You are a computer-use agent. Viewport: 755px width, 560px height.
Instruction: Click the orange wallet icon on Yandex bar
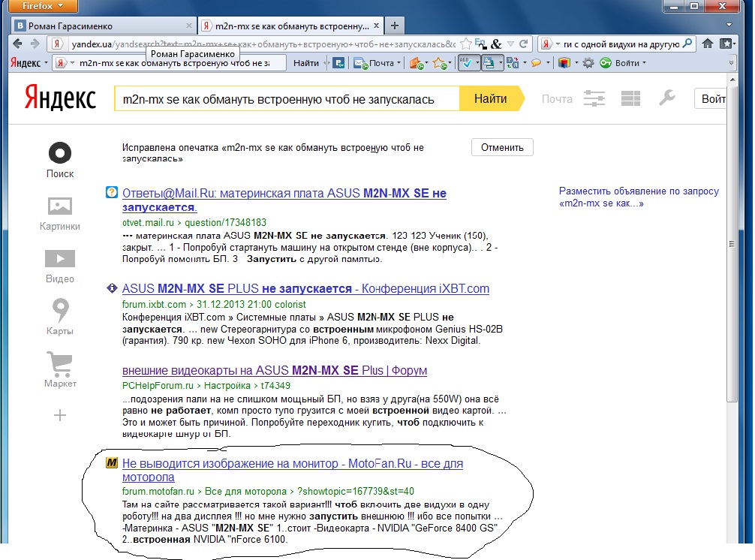(417, 63)
